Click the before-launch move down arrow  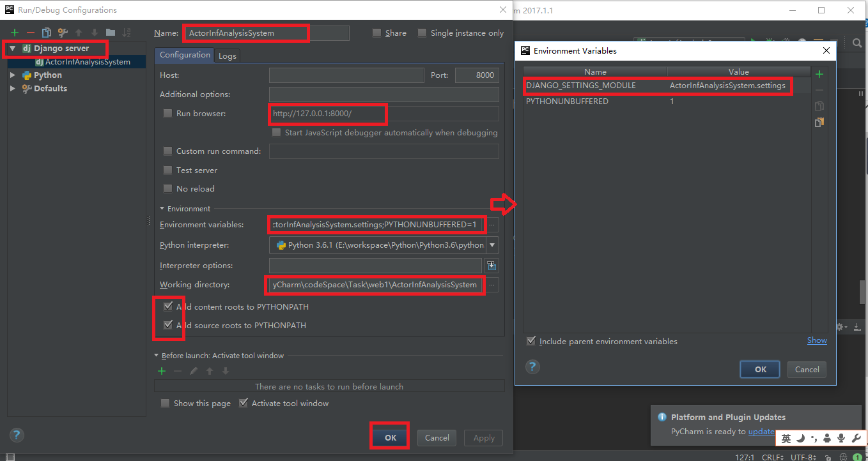(225, 371)
